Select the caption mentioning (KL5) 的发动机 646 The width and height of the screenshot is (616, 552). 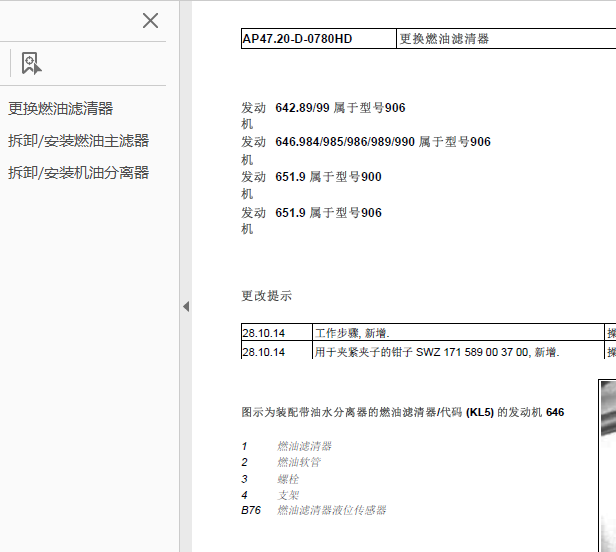click(x=403, y=412)
